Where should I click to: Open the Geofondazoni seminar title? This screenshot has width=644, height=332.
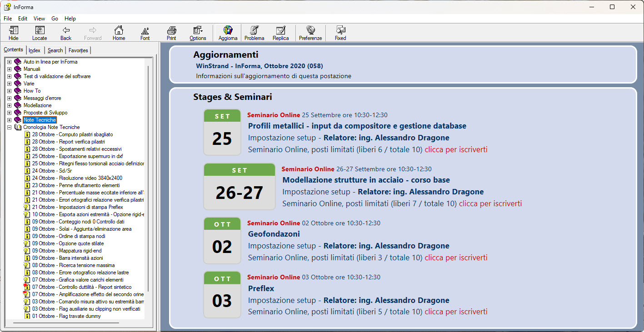click(274, 234)
